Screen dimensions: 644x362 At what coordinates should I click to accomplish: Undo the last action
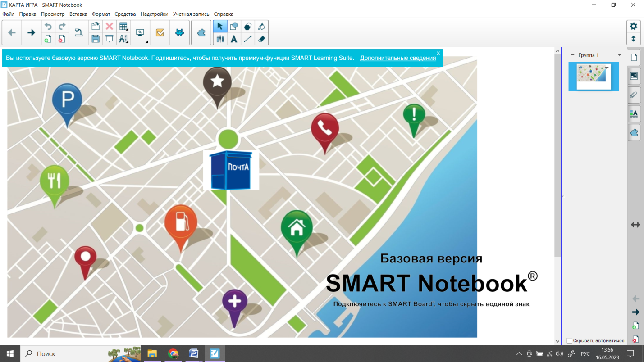click(x=48, y=27)
